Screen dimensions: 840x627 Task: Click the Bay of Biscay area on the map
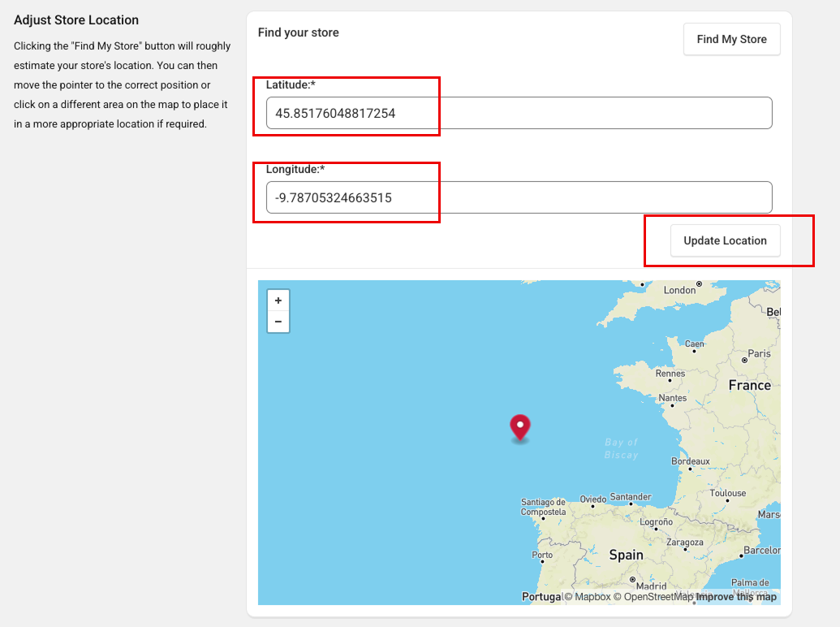click(621, 448)
